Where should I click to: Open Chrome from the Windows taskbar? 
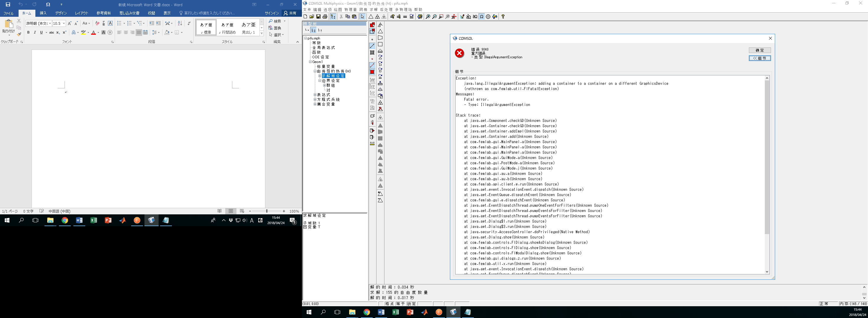[x=65, y=221]
